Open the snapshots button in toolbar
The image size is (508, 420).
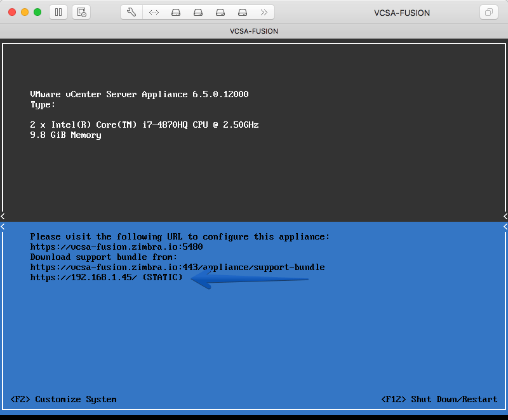point(81,12)
